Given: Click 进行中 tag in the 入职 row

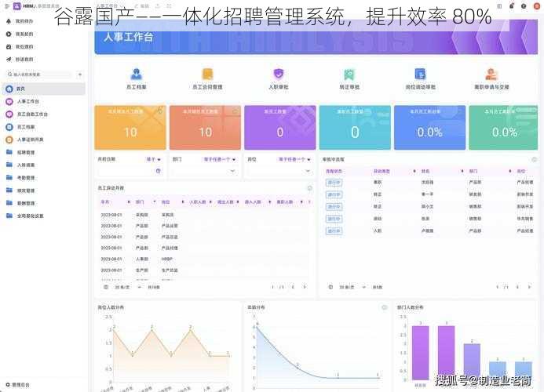Looking at the screenshot, I should coord(334,230).
